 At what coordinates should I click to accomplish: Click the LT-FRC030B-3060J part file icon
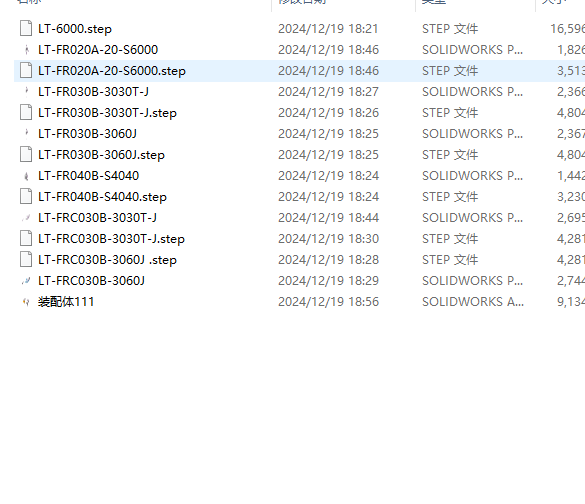(x=26, y=281)
